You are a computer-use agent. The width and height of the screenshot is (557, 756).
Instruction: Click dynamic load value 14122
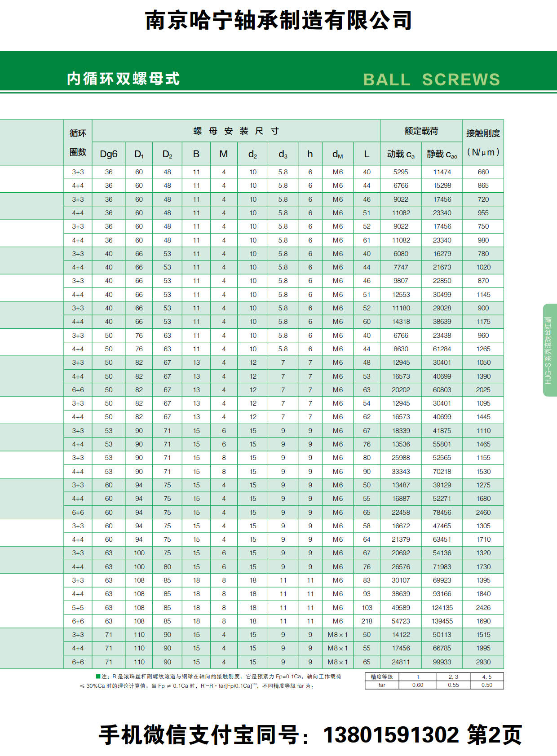[401, 635]
